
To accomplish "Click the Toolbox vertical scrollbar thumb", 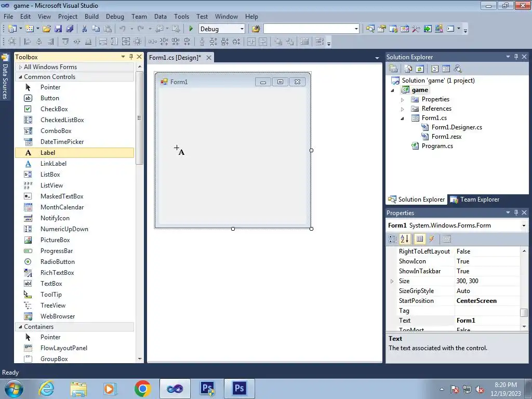I will 139,118.
